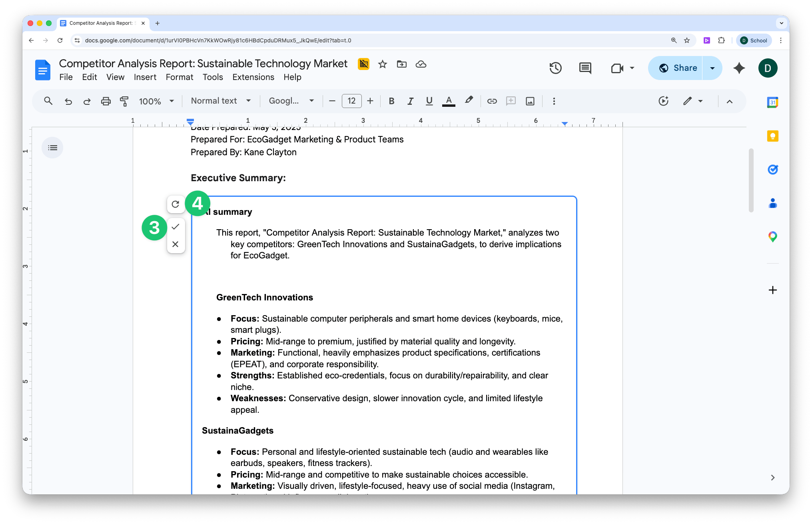Toggle underline formatting
The image size is (812, 524).
pos(429,101)
